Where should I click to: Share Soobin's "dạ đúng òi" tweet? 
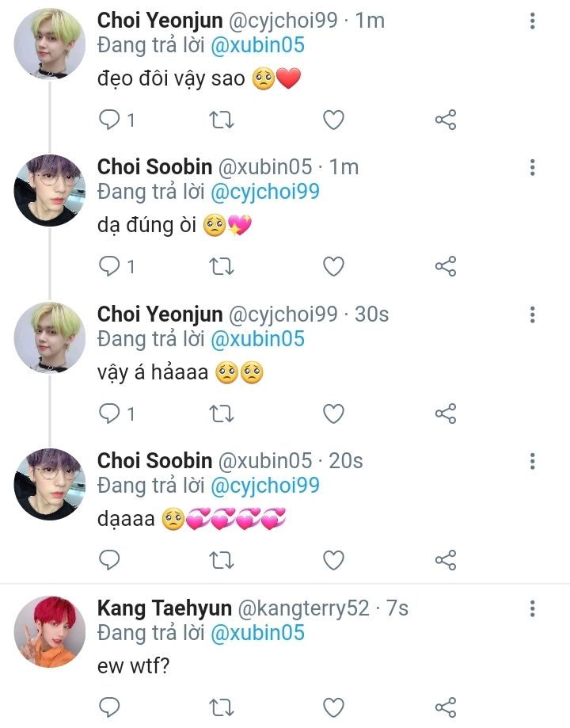446,266
